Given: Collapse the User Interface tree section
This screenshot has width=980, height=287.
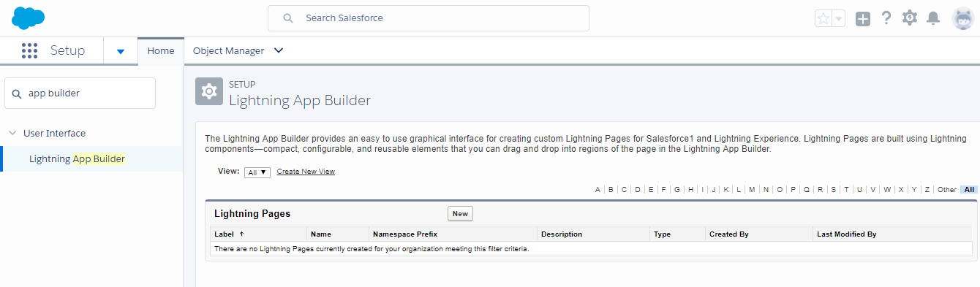Looking at the screenshot, I should [12, 133].
